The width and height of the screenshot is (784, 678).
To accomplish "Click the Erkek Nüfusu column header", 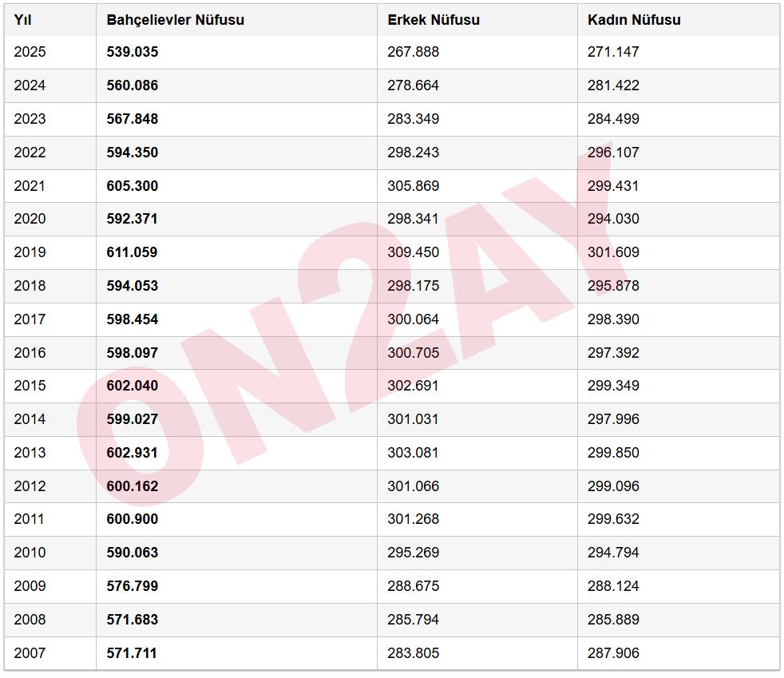I will (x=434, y=20).
